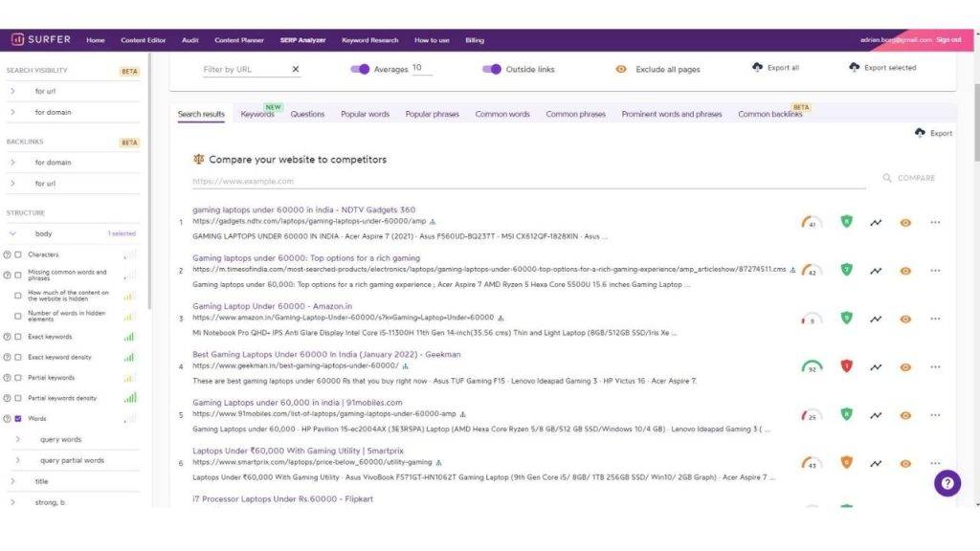
Task: Expand the query words section
Action: pos(18,439)
